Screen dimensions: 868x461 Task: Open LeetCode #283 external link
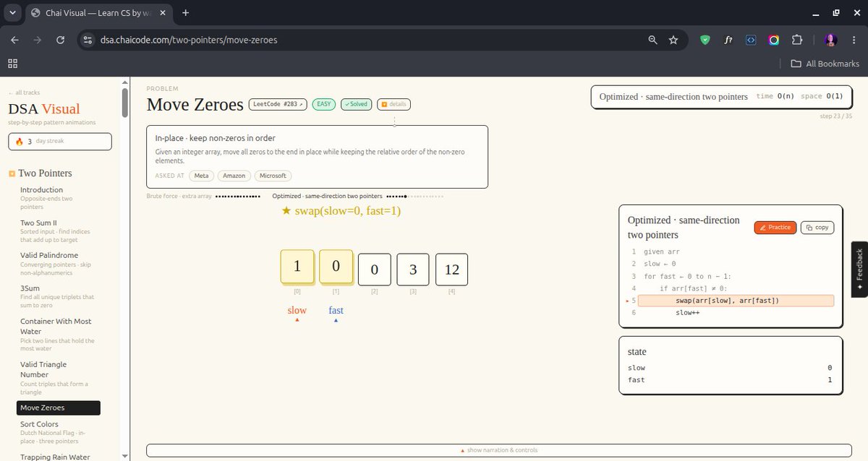pos(278,104)
